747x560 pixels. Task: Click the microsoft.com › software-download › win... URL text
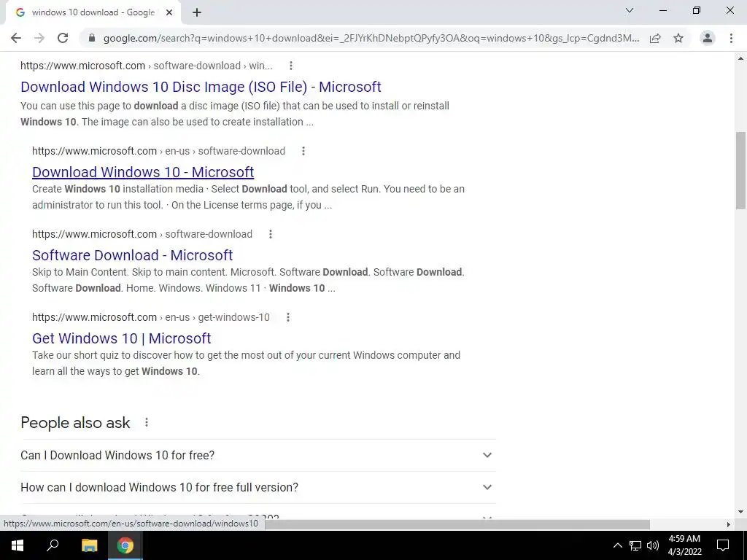(146, 66)
